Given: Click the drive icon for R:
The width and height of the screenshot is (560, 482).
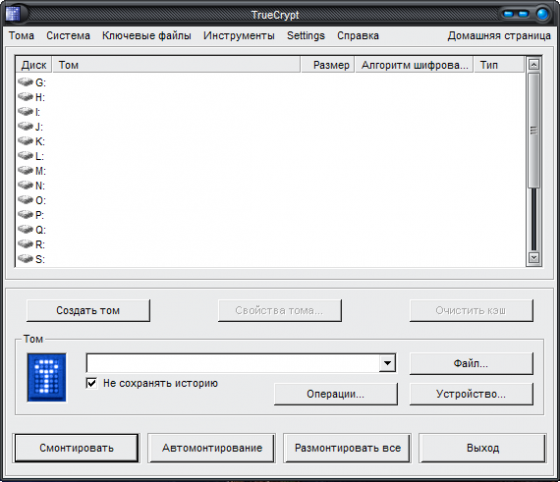Looking at the screenshot, I should tap(25, 244).
